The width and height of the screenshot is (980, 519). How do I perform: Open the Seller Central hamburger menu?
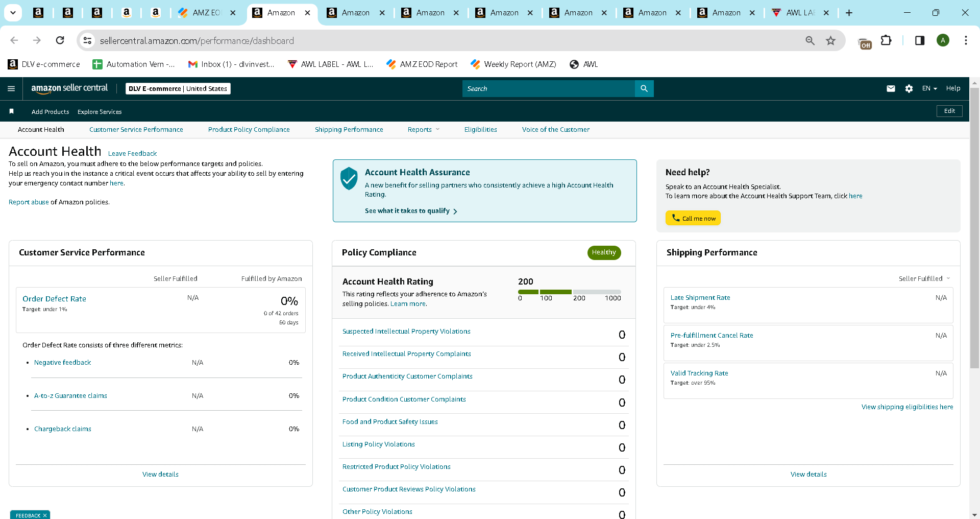(11, 88)
